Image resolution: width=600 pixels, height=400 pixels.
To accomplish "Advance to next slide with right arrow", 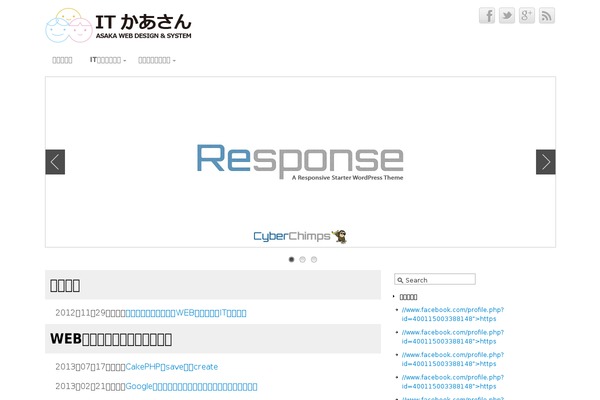I will (x=546, y=162).
